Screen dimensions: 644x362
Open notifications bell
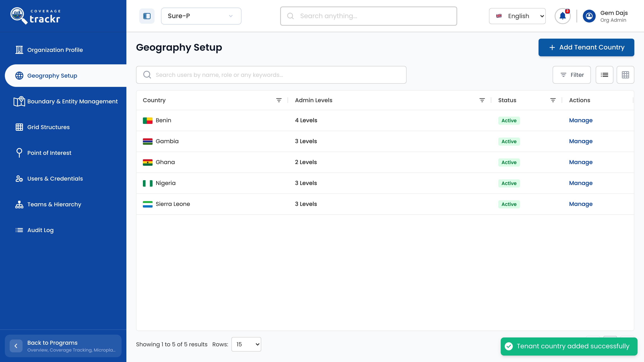click(x=562, y=16)
